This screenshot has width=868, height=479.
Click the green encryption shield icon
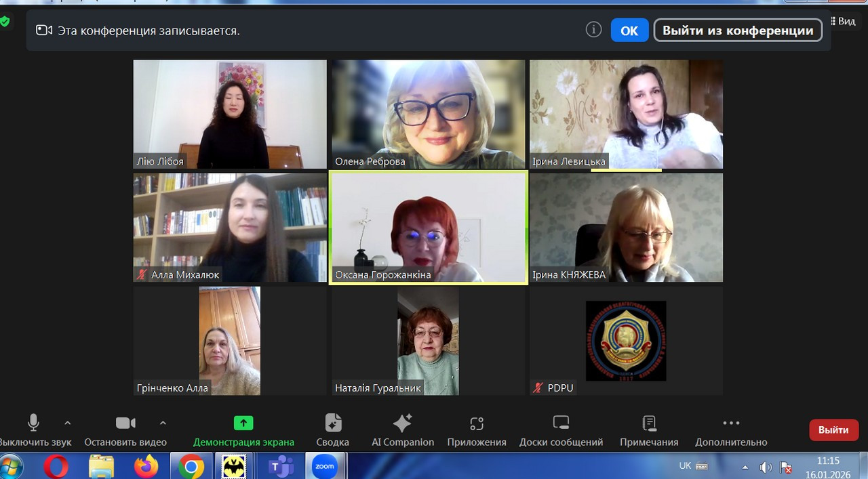tap(5, 22)
